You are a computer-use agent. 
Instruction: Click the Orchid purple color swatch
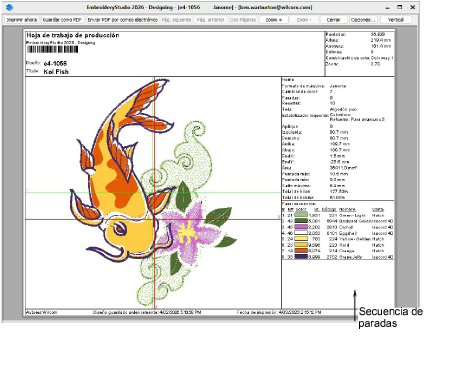[x=301, y=227]
